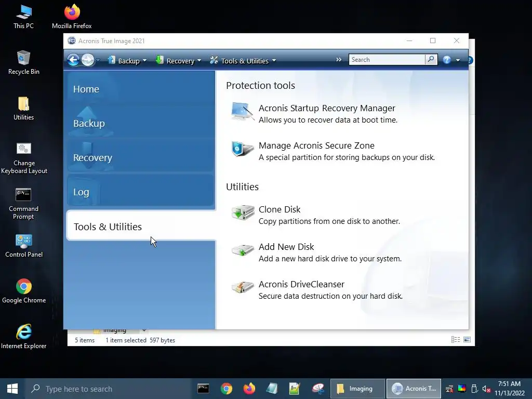Open the Tools & Utilities toolbar menu
Screen dimensions: 532x399
243,61
